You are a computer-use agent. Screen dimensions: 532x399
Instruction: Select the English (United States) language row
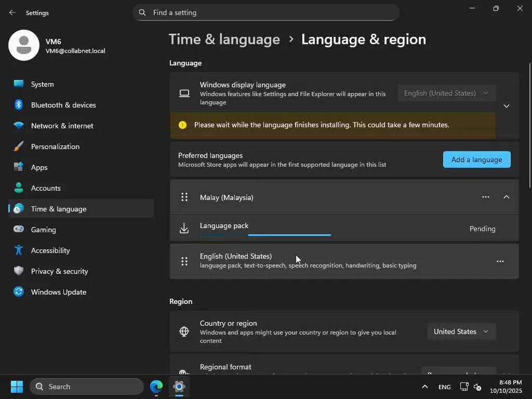pyautogui.click(x=344, y=261)
